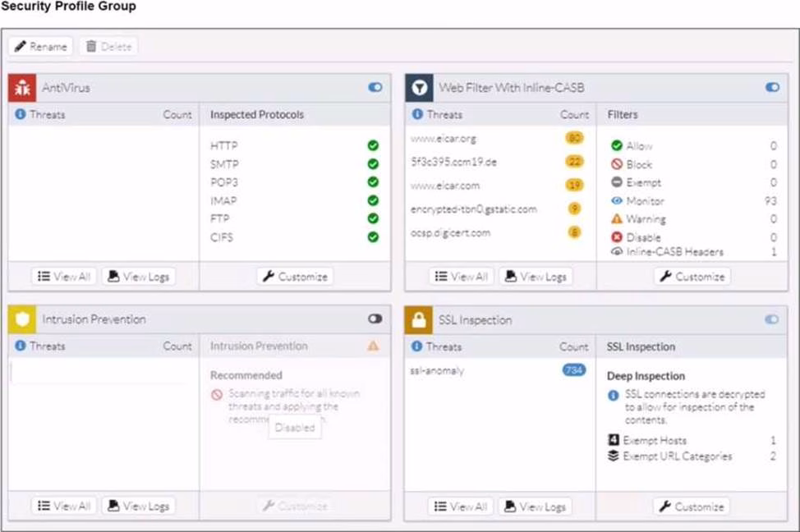Viewport: 800px width, 532px height.
Task: Click the Monitor filter eye icon
Action: (x=617, y=200)
